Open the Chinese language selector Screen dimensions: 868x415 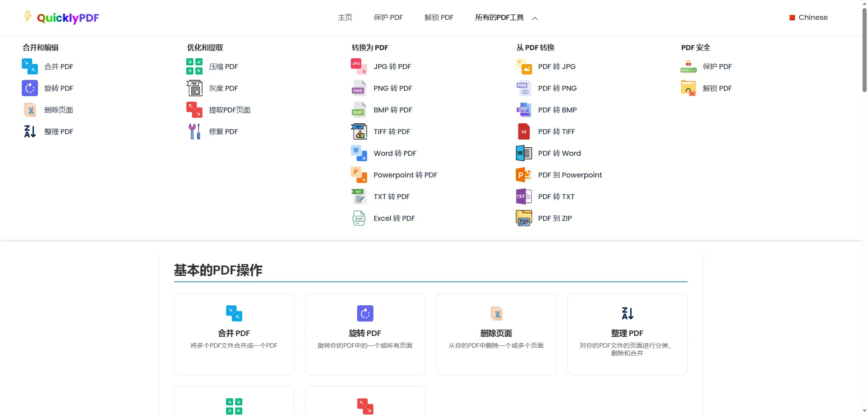tap(808, 18)
